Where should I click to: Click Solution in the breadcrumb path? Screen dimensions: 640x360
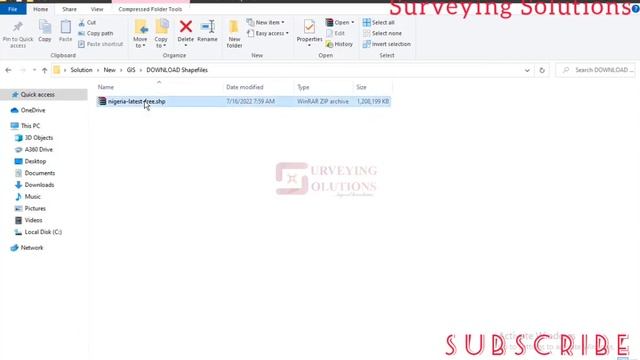pyautogui.click(x=81, y=70)
